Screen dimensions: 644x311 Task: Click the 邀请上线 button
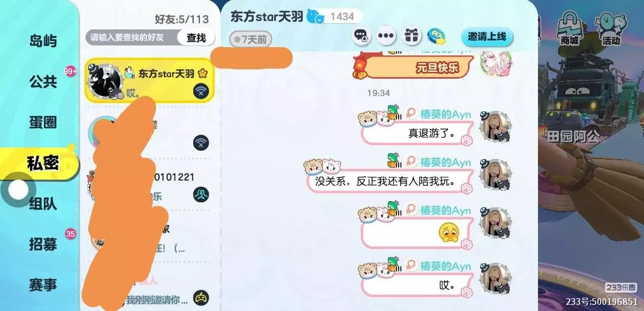coord(487,37)
